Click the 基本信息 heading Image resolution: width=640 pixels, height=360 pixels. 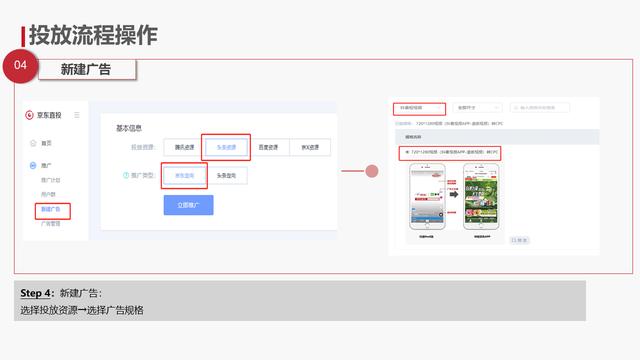click(129, 128)
